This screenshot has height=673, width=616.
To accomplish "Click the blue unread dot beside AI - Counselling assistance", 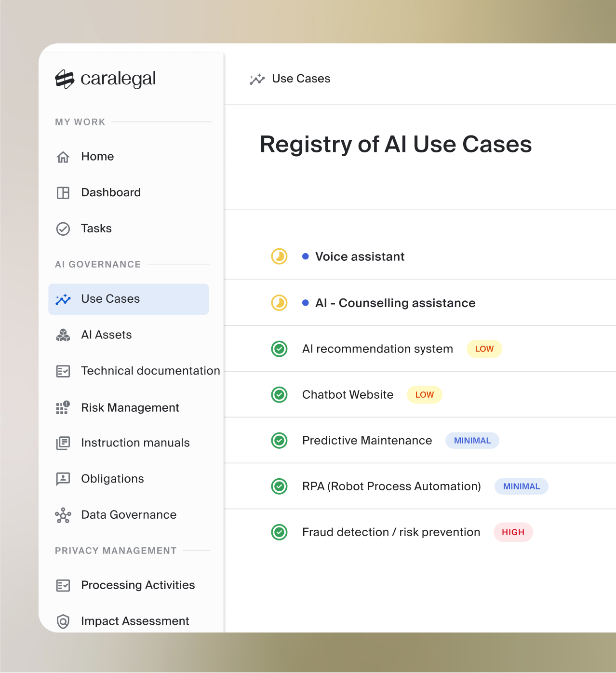I will [x=306, y=303].
